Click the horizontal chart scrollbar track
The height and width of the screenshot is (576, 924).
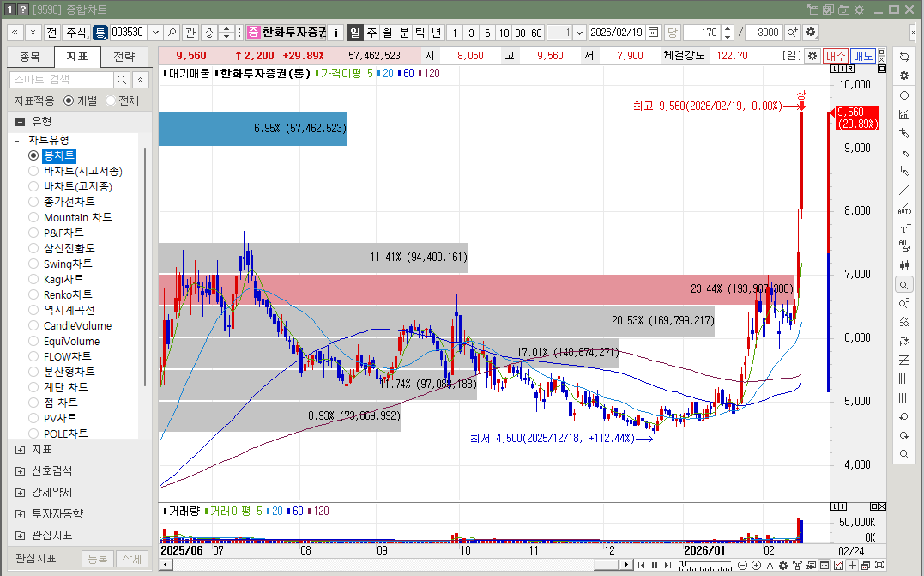(395, 565)
